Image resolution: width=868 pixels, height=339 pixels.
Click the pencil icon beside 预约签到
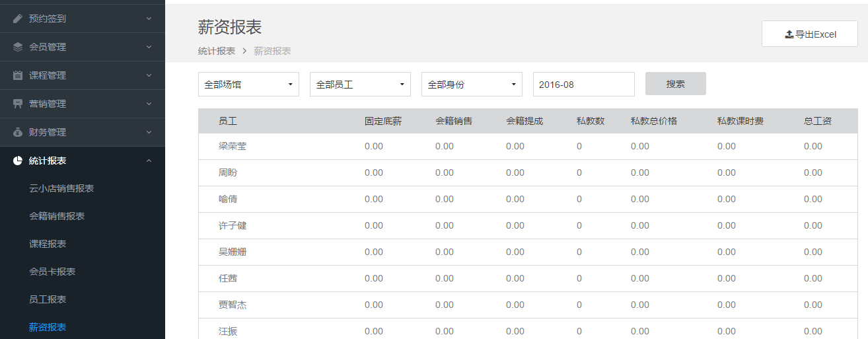tap(18, 19)
